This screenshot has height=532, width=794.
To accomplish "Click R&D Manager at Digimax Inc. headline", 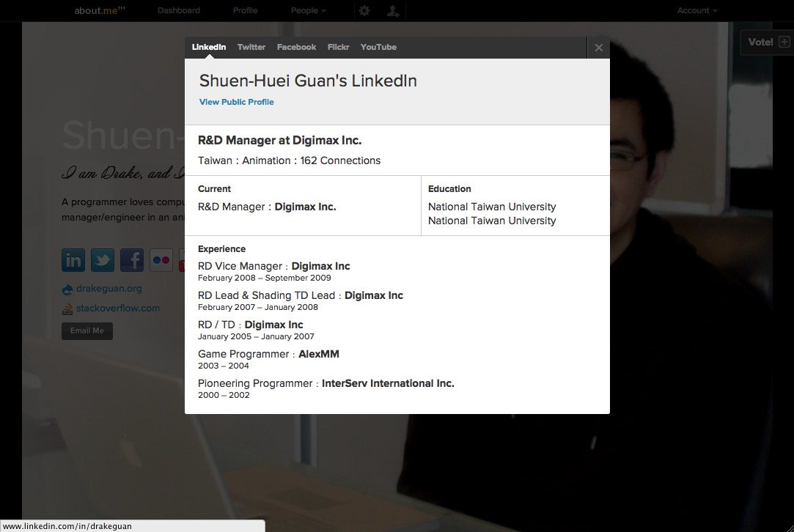I will click(x=279, y=140).
